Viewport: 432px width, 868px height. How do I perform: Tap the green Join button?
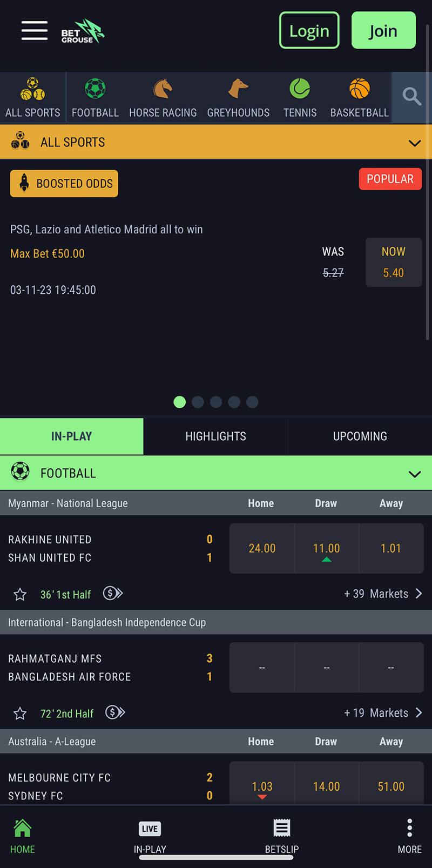click(383, 30)
